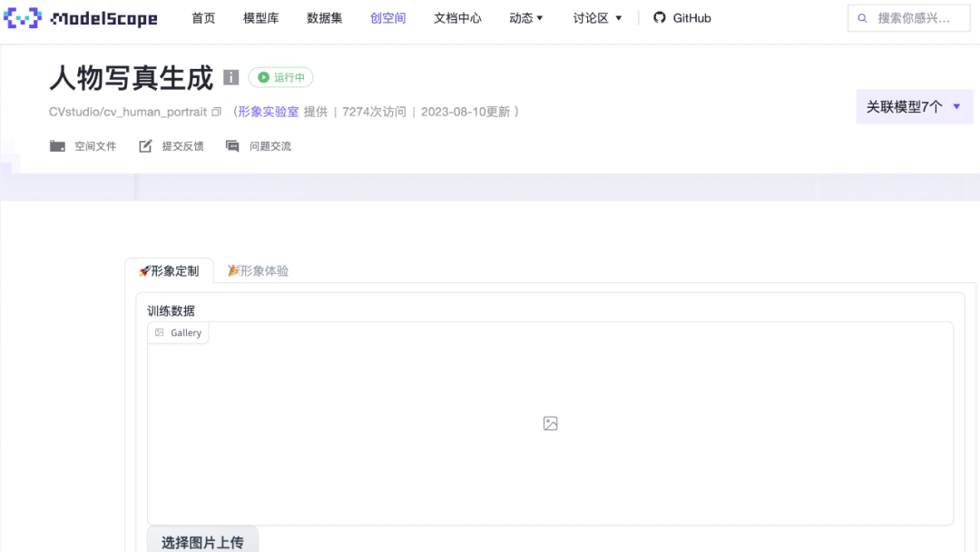Open the 模型库 page
The image size is (980, 552).
coord(261,17)
